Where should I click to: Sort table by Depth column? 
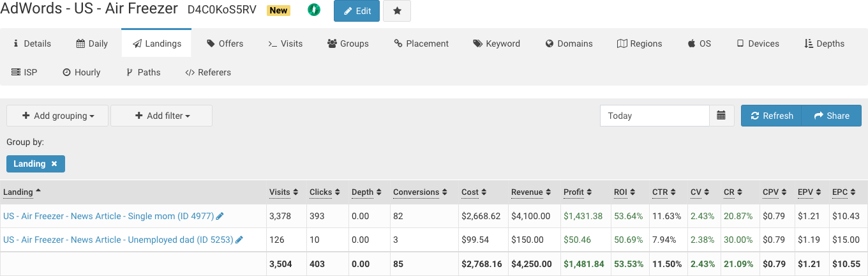click(x=366, y=192)
